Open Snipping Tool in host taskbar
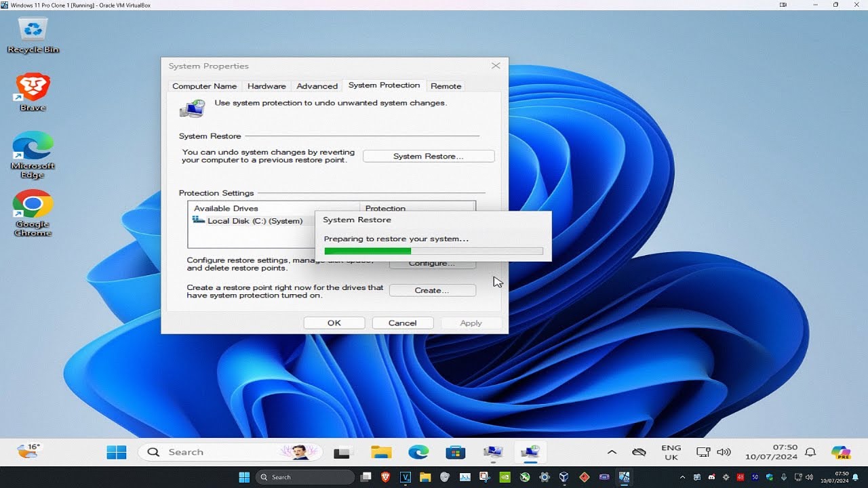Viewport: 868px width, 488px height. click(485, 477)
